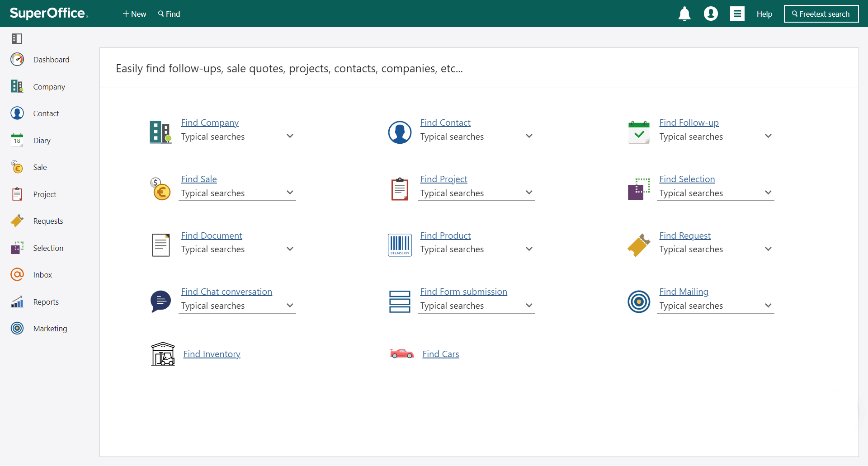The image size is (868, 466).
Task: Click the Find Chat conversation bubble icon
Action: coord(160,301)
